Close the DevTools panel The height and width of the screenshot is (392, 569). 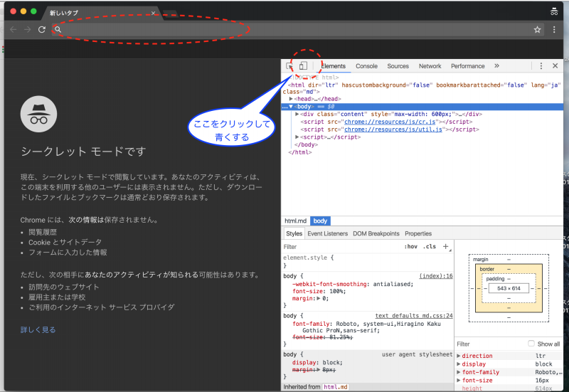tap(555, 65)
